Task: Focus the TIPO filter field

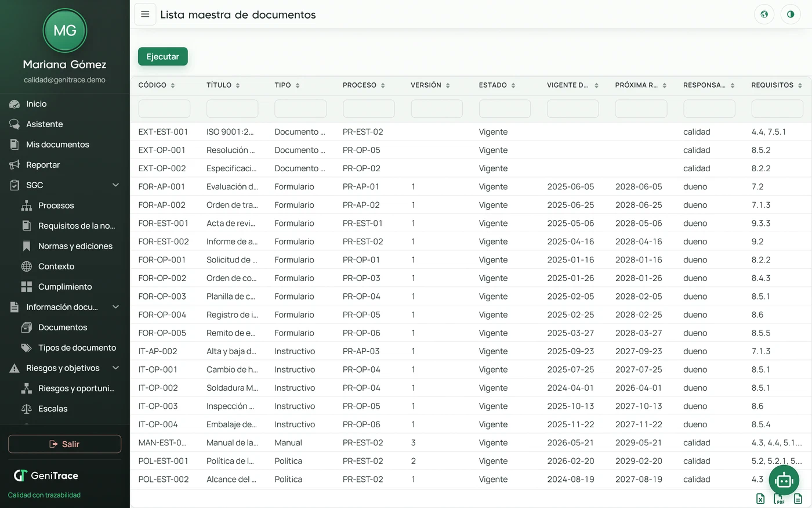Action: [300, 109]
